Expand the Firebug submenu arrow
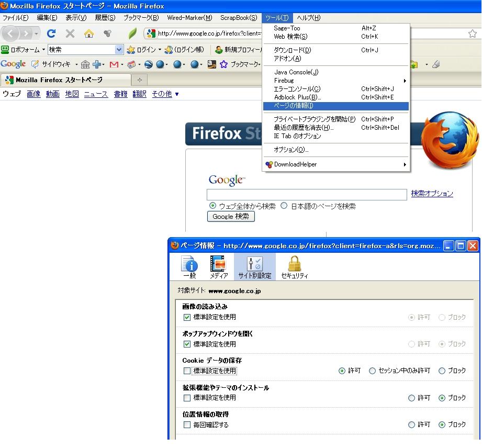This screenshot has width=482, height=448. pos(405,81)
